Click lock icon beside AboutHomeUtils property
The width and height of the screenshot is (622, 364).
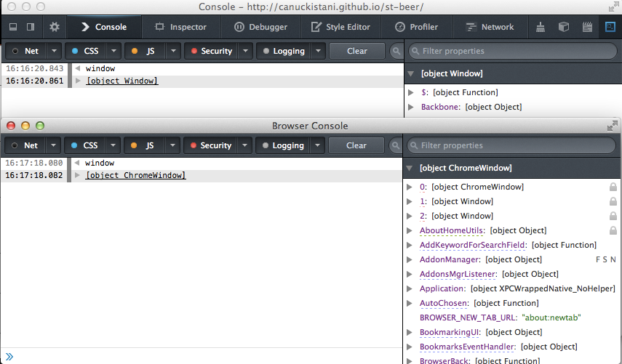(613, 230)
